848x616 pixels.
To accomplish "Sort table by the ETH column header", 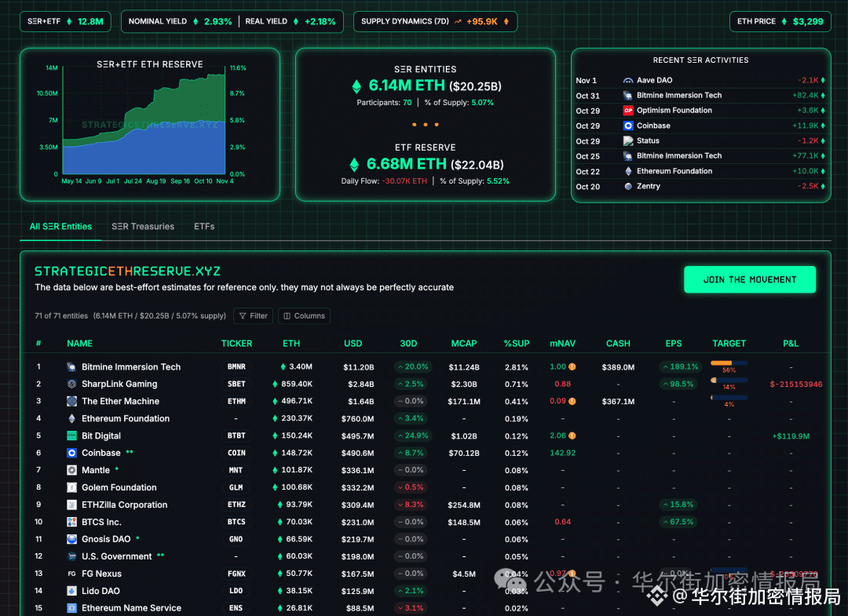I will tap(291, 344).
